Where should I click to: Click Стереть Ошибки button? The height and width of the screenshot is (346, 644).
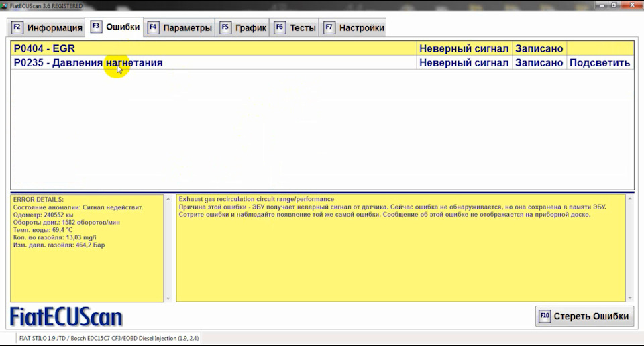click(584, 316)
